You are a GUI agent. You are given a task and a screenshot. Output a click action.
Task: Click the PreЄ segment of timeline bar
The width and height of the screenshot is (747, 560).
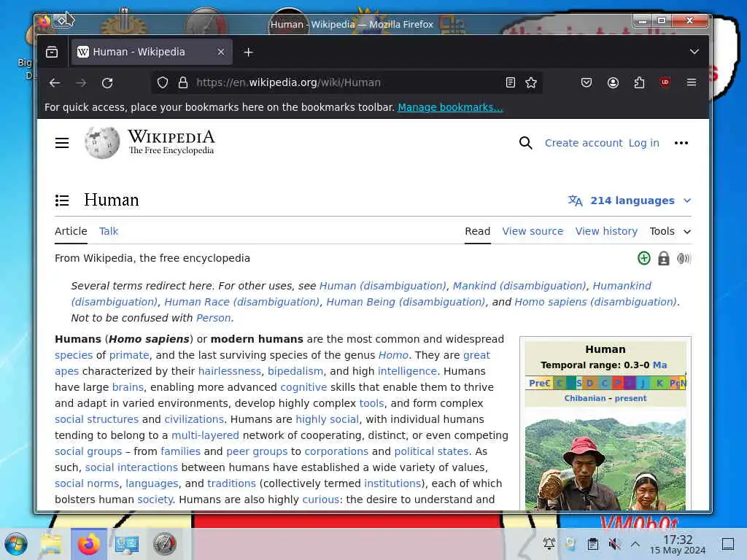[x=539, y=383]
